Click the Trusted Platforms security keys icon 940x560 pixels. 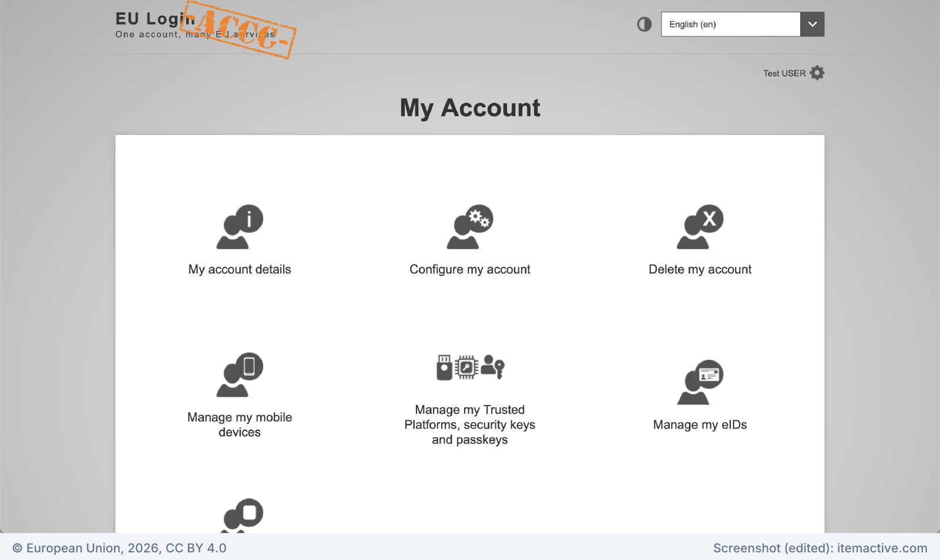(471, 367)
